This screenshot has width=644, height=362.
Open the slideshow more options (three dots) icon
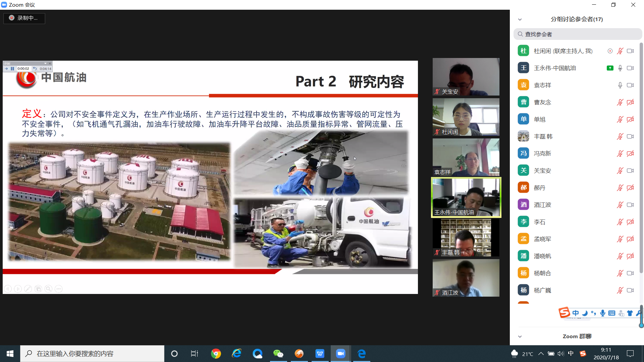(x=58, y=289)
